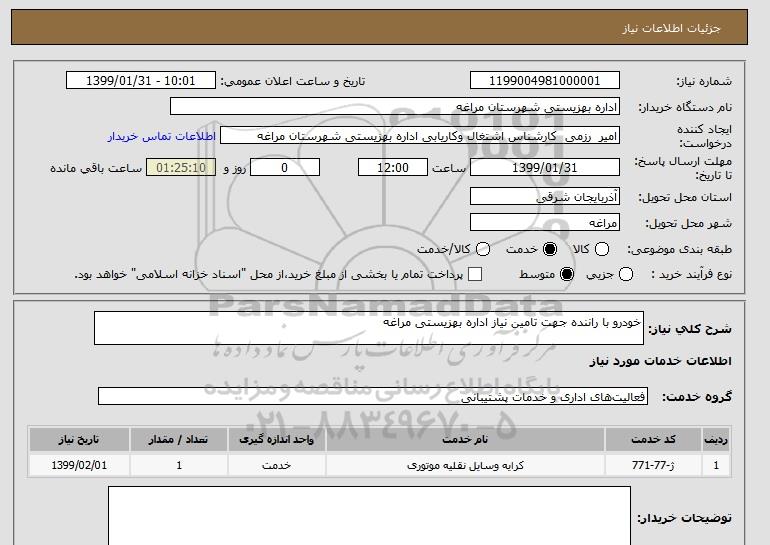Click the توضیحات خریدار text area
Image resolution: width=770 pixels, height=545 pixels.
pyautogui.click(x=369, y=516)
